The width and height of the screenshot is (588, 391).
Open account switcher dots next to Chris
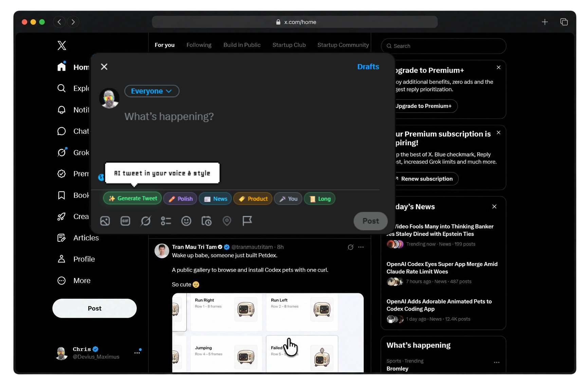(137, 353)
